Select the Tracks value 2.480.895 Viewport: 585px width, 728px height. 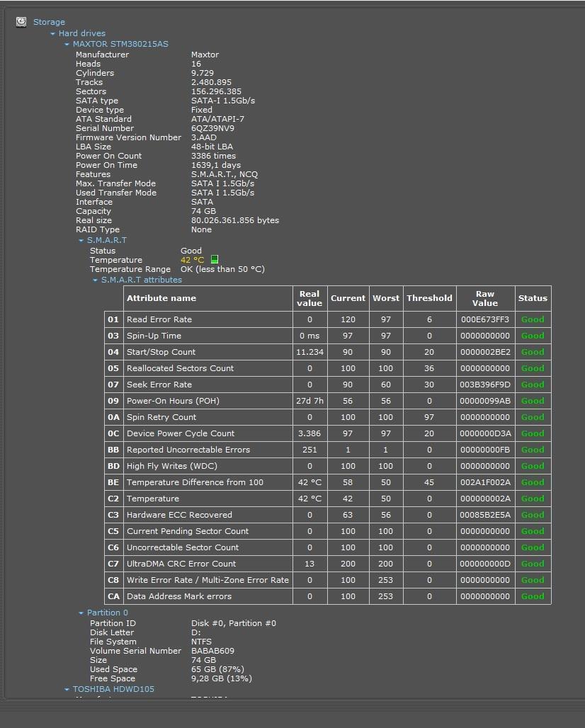pyautogui.click(x=211, y=82)
